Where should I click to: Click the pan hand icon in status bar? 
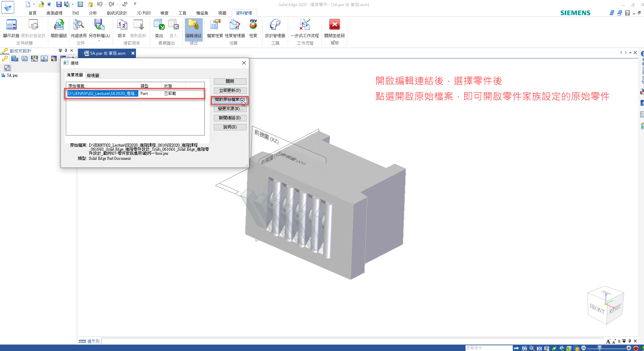pyautogui.click(x=547, y=348)
